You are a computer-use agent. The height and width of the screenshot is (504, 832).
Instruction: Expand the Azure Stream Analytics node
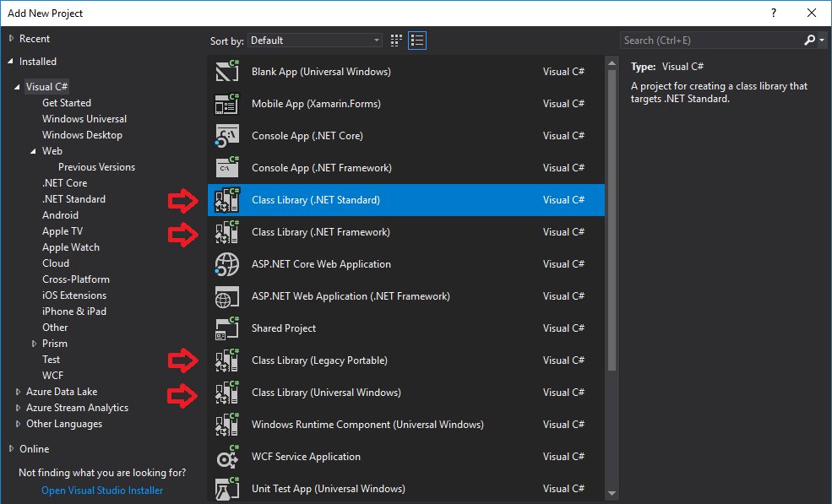point(18,408)
